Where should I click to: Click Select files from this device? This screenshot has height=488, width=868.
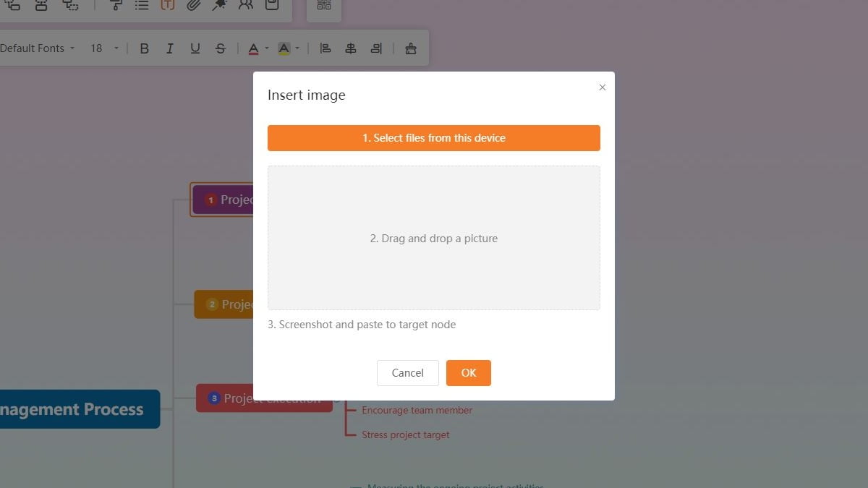pos(434,138)
